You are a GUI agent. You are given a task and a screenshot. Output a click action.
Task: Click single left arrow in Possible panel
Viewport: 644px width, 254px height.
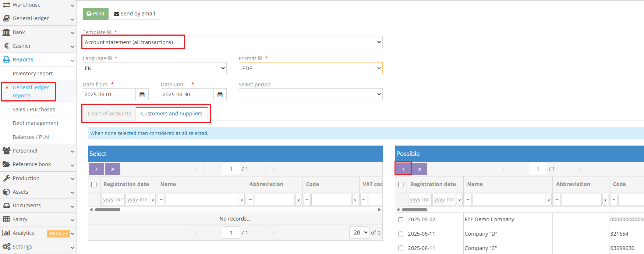[403, 169]
